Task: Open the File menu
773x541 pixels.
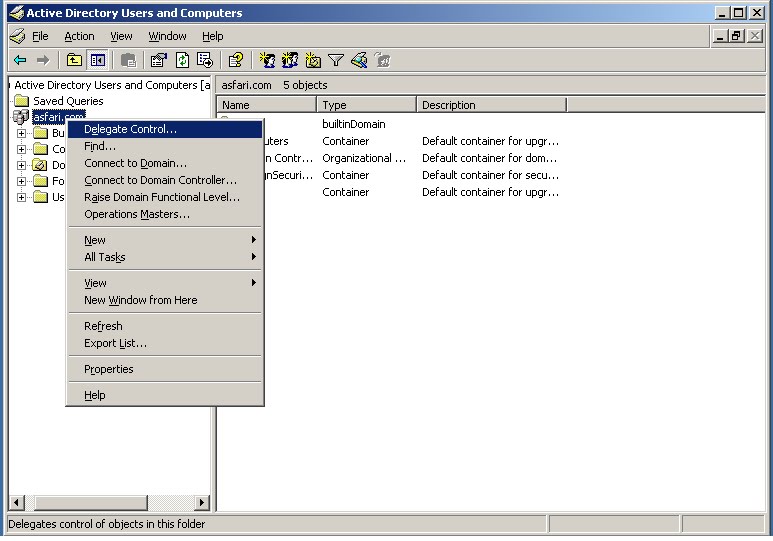Action: coord(40,36)
